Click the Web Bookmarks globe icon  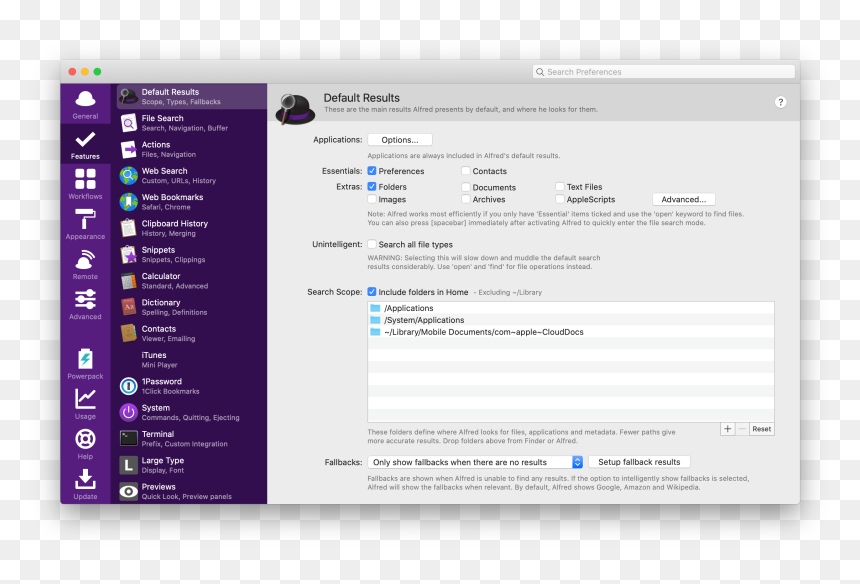tap(128, 202)
